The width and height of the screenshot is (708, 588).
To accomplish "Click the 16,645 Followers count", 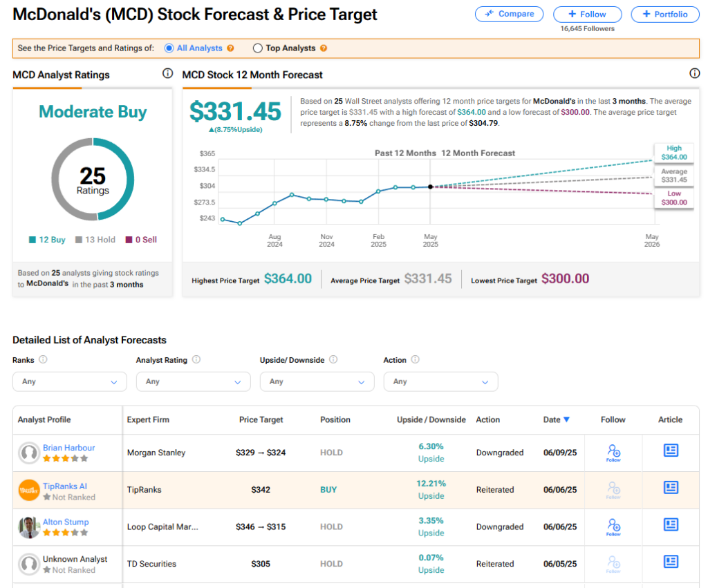I will click(588, 28).
